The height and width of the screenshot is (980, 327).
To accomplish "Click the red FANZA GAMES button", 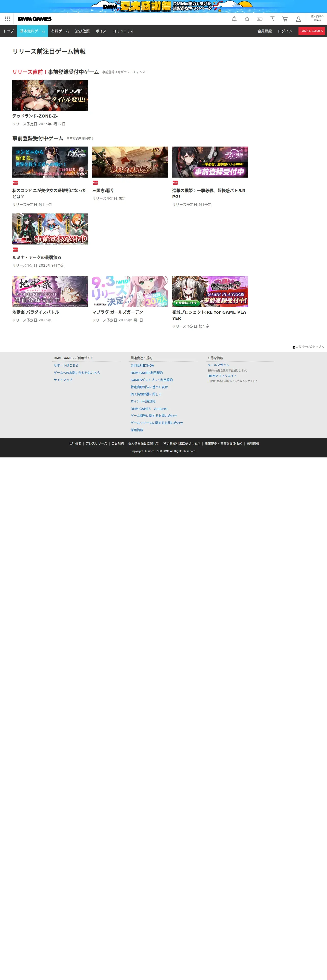I will 311,31.
